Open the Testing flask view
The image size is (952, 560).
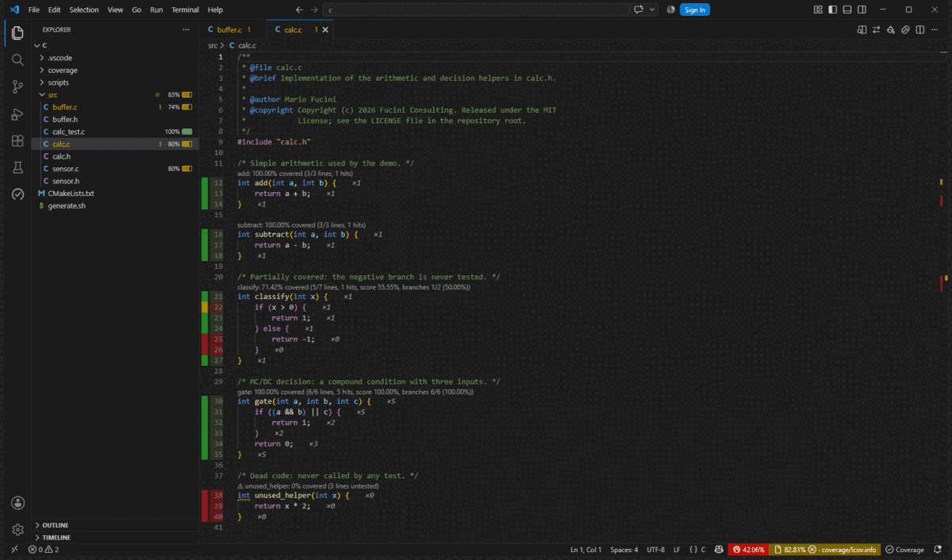17,168
